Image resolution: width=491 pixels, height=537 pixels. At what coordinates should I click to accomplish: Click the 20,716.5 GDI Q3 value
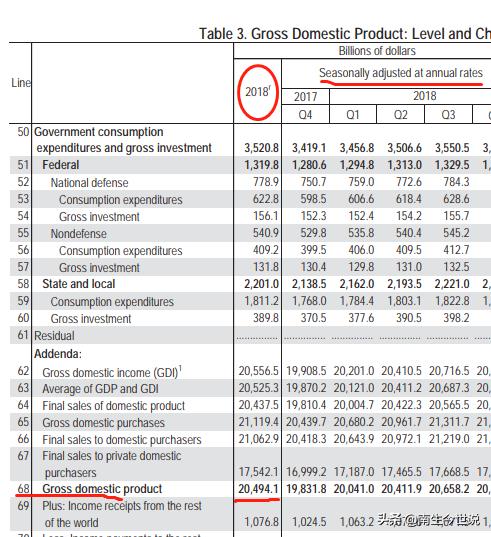point(449,371)
